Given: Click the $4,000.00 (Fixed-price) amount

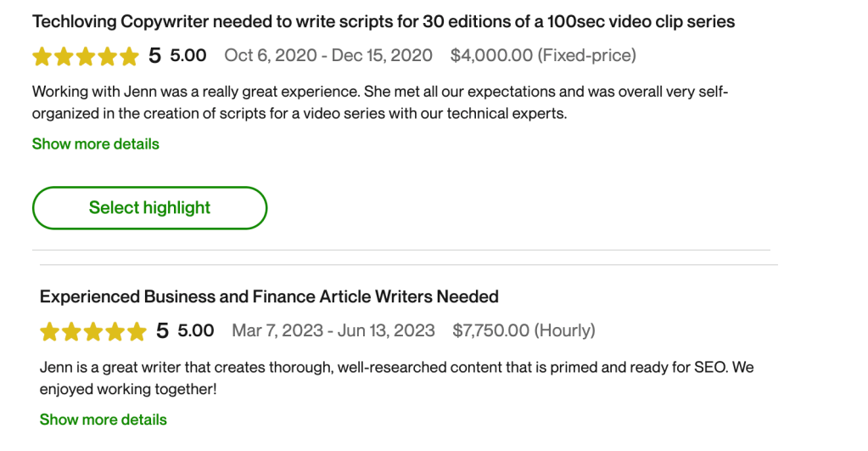Looking at the screenshot, I should 543,56.
